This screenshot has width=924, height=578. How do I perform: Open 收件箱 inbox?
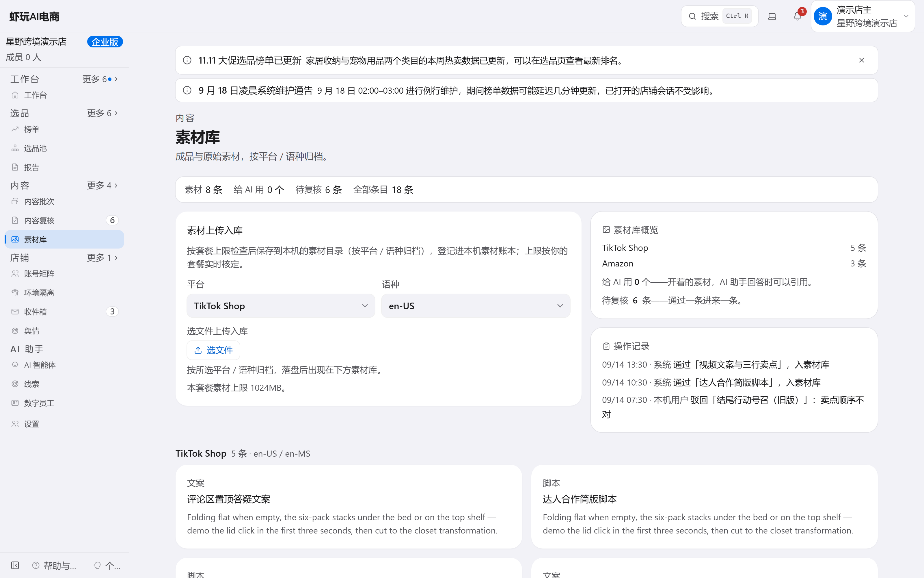pos(64,312)
